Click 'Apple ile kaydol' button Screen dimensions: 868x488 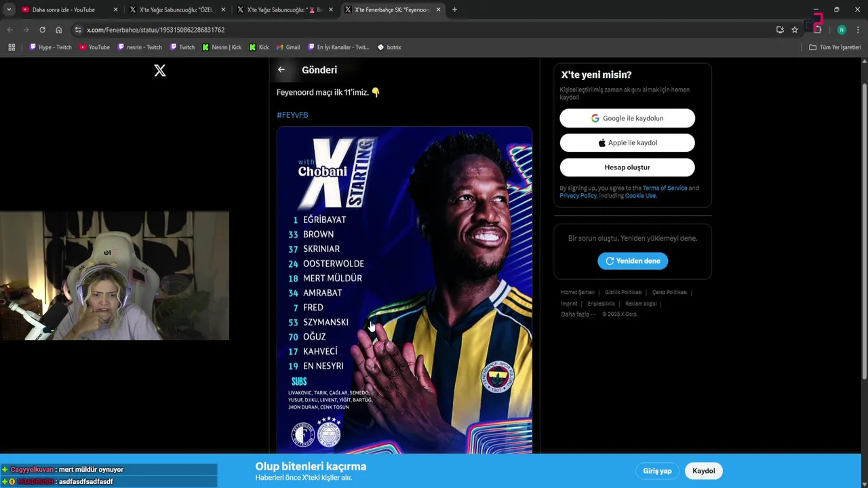627,143
